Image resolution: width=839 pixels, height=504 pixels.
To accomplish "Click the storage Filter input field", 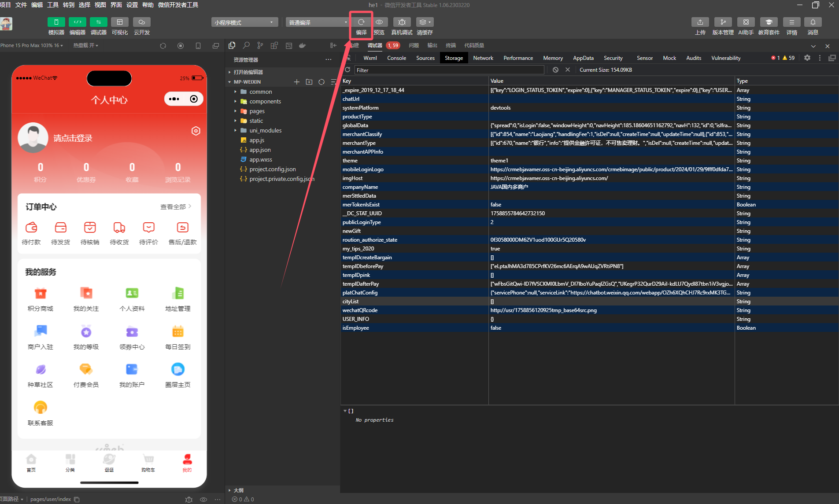I will click(x=449, y=70).
